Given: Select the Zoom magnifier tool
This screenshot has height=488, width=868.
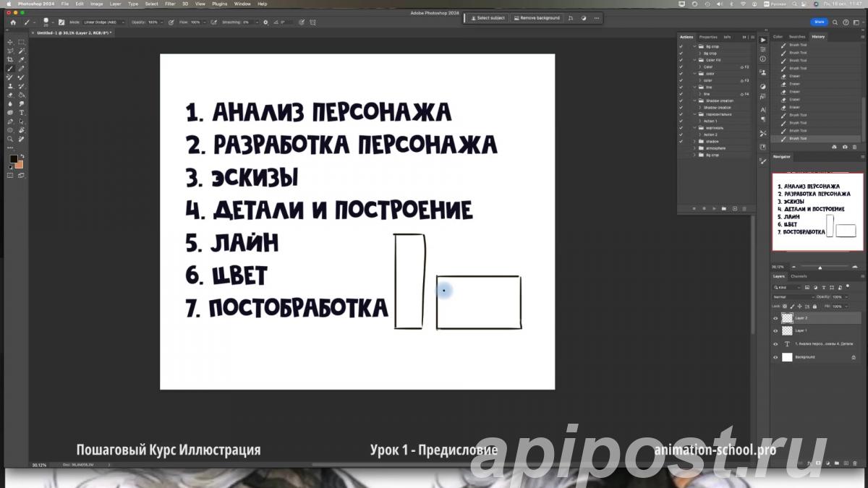Looking at the screenshot, I should point(10,138).
